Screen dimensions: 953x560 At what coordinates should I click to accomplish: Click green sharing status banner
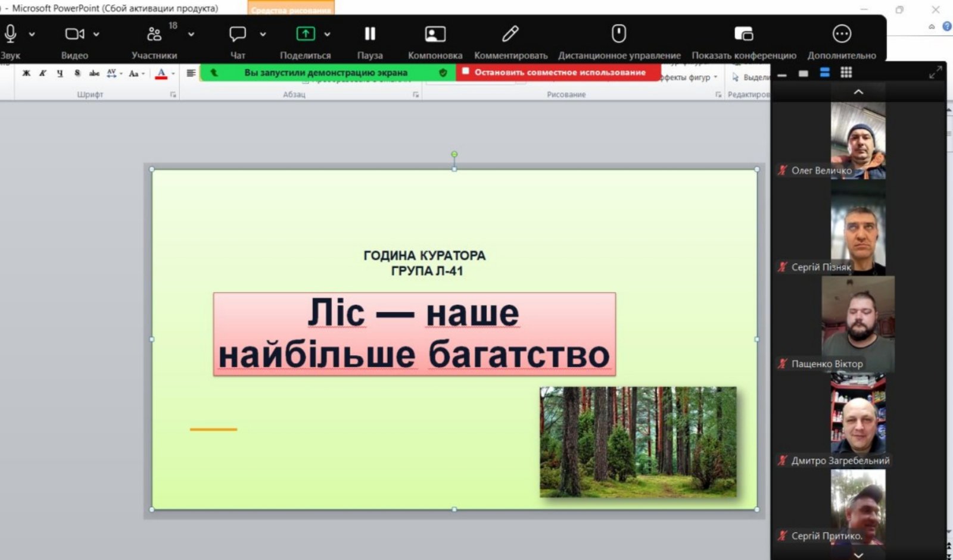[x=326, y=72]
